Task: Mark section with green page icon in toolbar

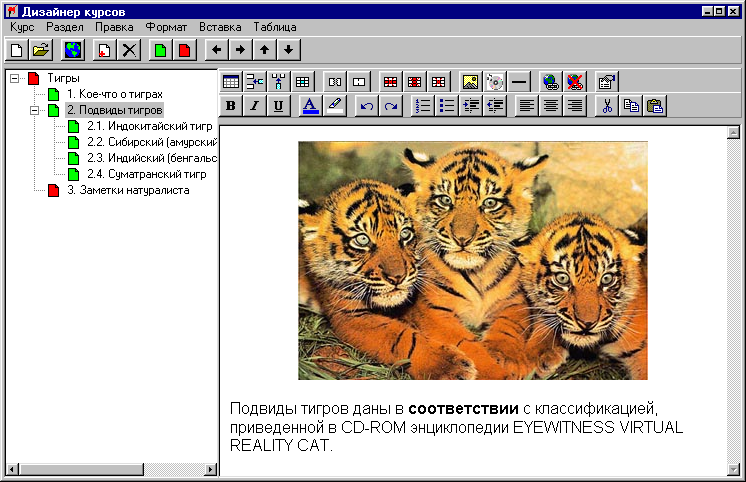Action: click(160, 49)
